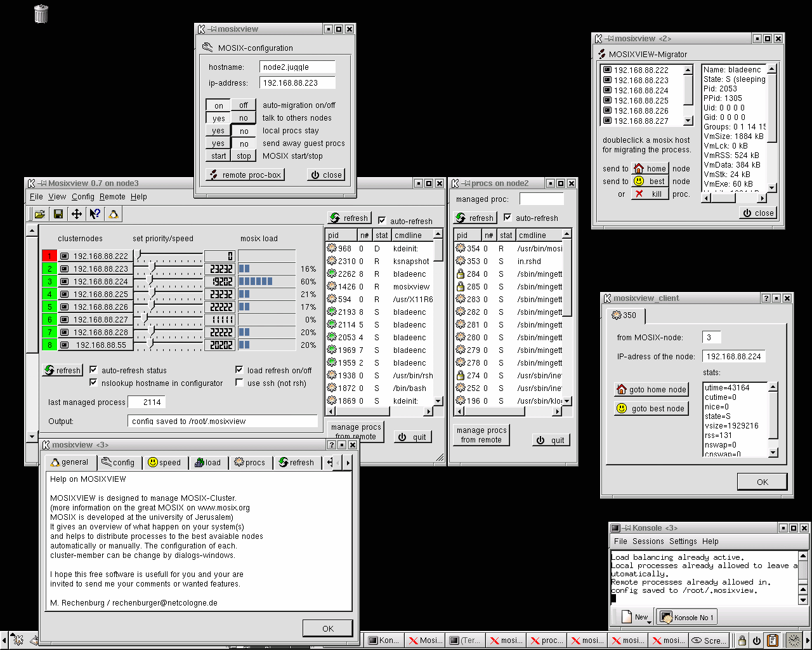This screenshot has height=650, width=812.
Task: Click the lock screen icon in panel
Action: [742, 640]
